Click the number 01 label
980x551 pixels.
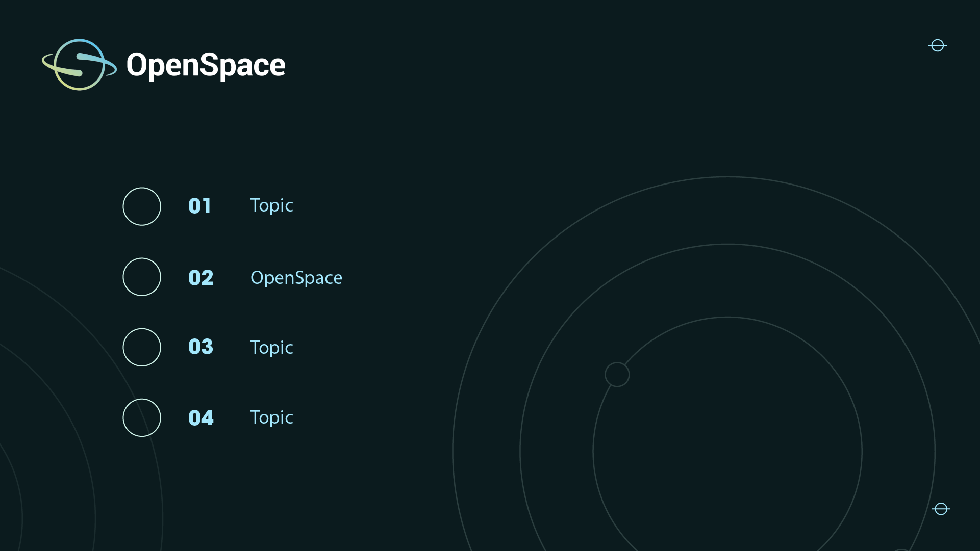pyautogui.click(x=199, y=206)
